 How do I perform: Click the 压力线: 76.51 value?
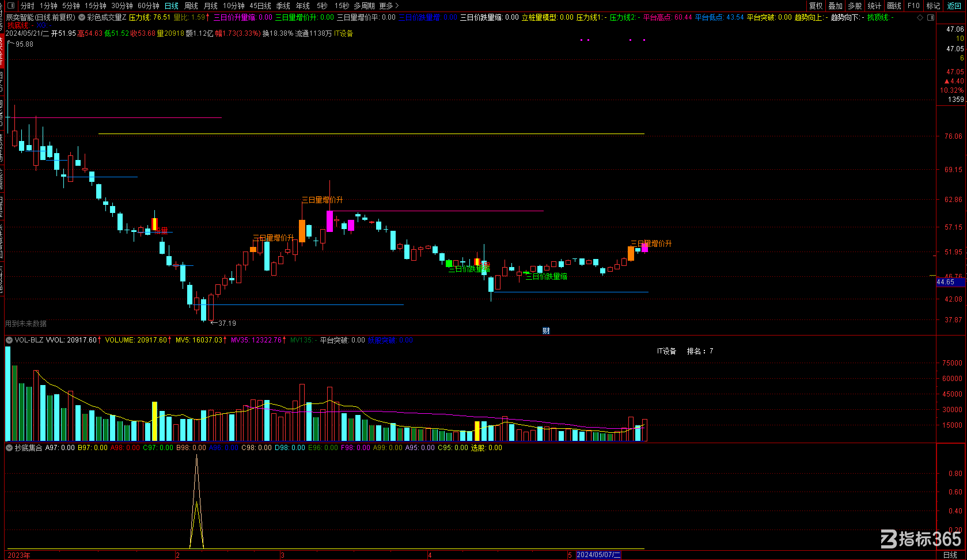(150, 17)
